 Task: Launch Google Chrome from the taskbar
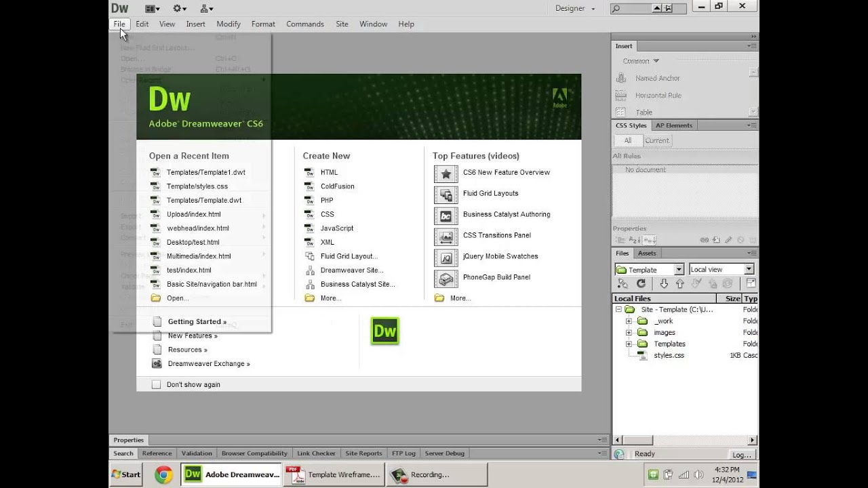pos(163,474)
